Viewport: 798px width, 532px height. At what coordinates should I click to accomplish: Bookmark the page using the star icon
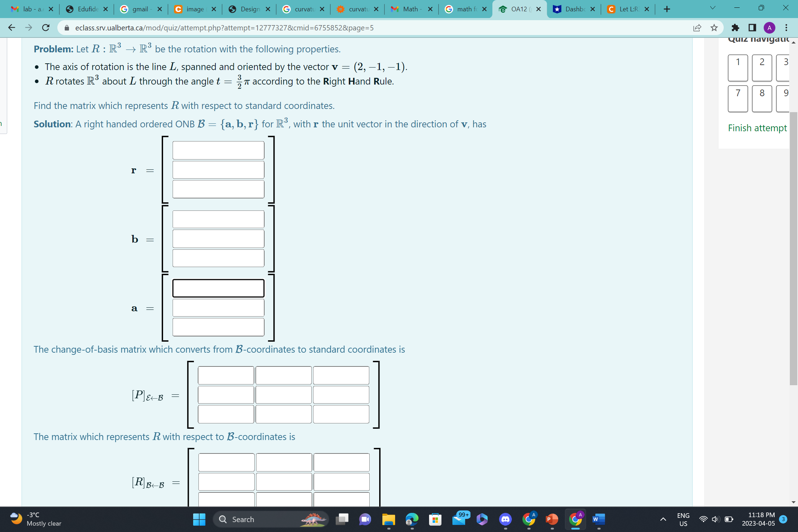(714, 28)
